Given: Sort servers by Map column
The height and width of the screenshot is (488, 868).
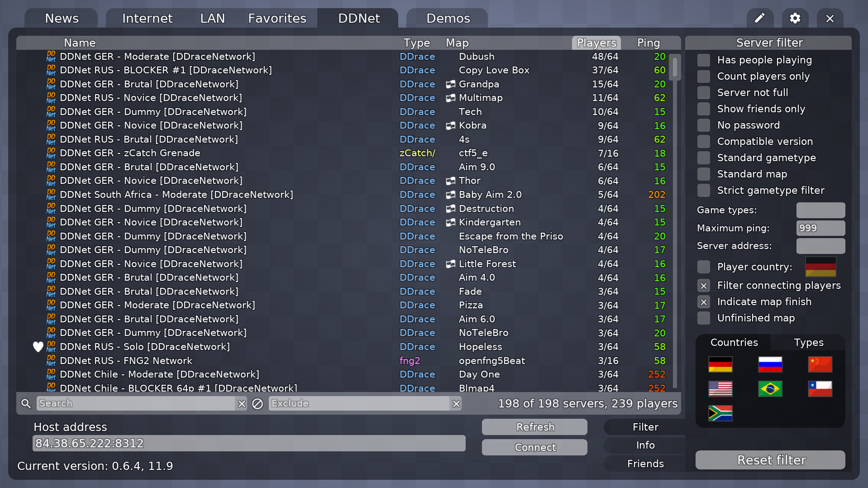Looking at the screenshot, I should pos(457,43).
